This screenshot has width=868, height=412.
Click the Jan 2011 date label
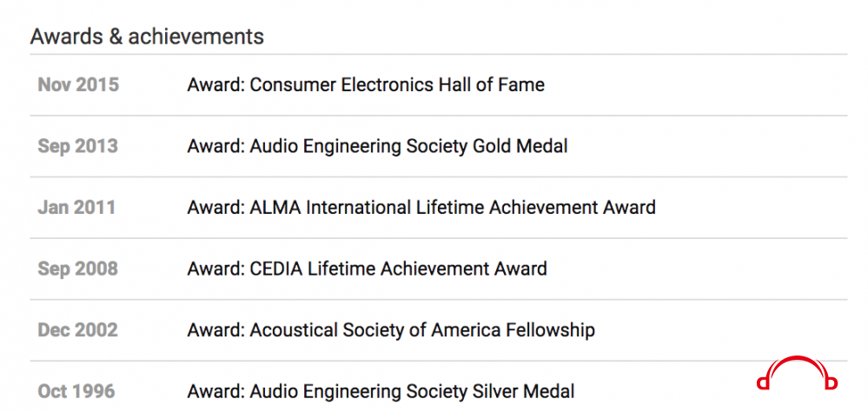(x=76, y=207)
